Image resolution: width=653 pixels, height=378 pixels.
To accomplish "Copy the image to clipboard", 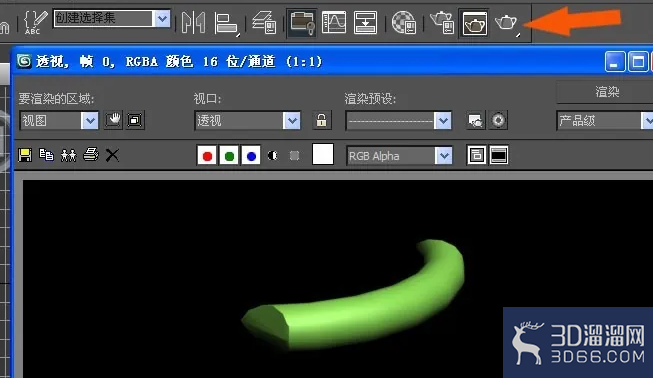I will 46,155.
